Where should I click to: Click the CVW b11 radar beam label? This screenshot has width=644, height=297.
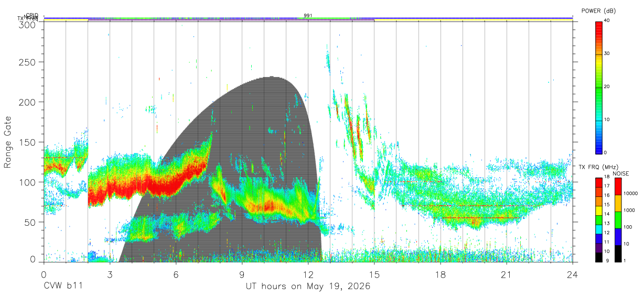63,287
